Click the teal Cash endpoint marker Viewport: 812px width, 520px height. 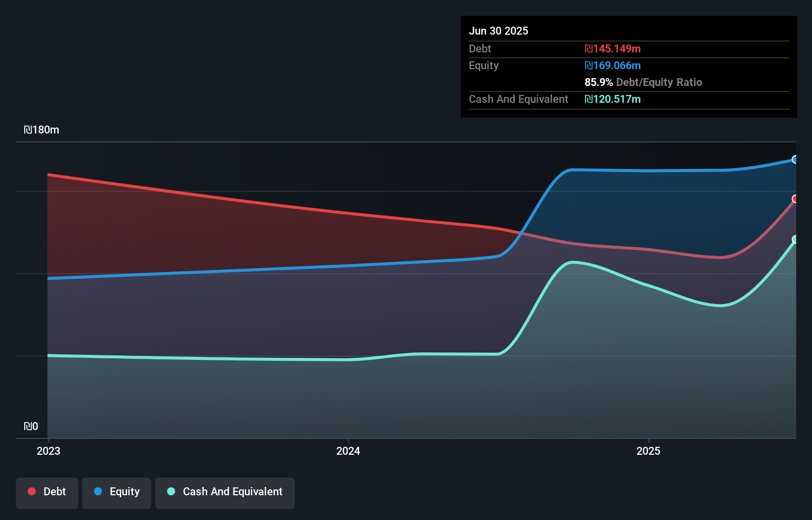[795, 239]
